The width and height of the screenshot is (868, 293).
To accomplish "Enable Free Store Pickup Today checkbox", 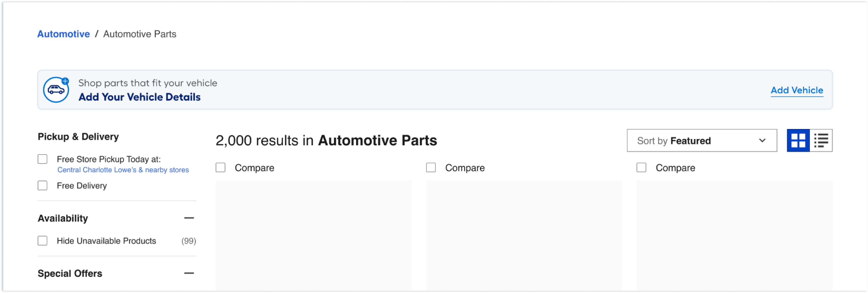I will (42, 159).
